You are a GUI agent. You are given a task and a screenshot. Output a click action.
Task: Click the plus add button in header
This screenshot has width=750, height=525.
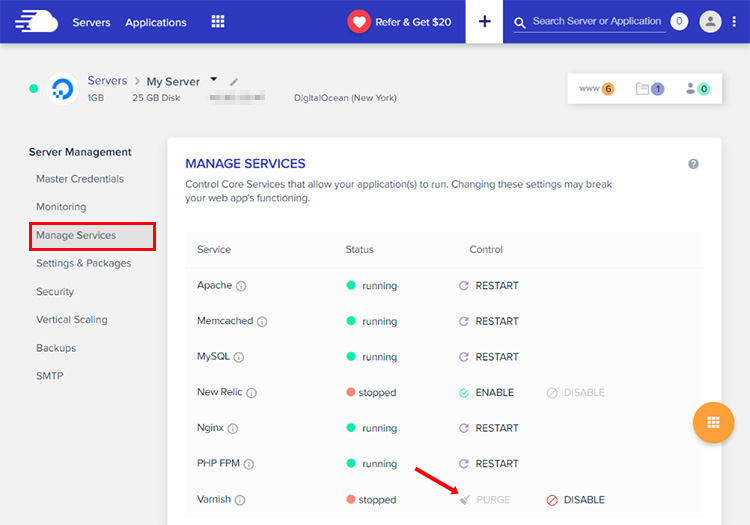pyautogui.click(x=485, y=22)
